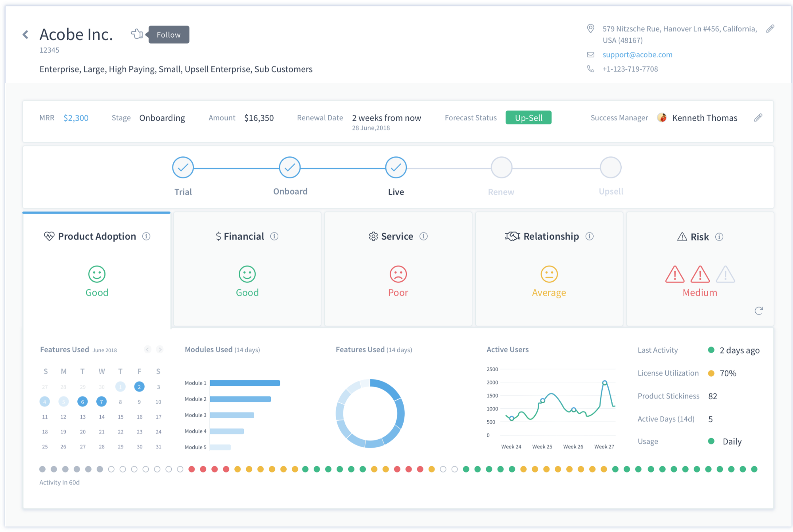793x532 pixels.
Task: Click the Renew stage circle in the progress tracker
Action: [x=501, y=167]
